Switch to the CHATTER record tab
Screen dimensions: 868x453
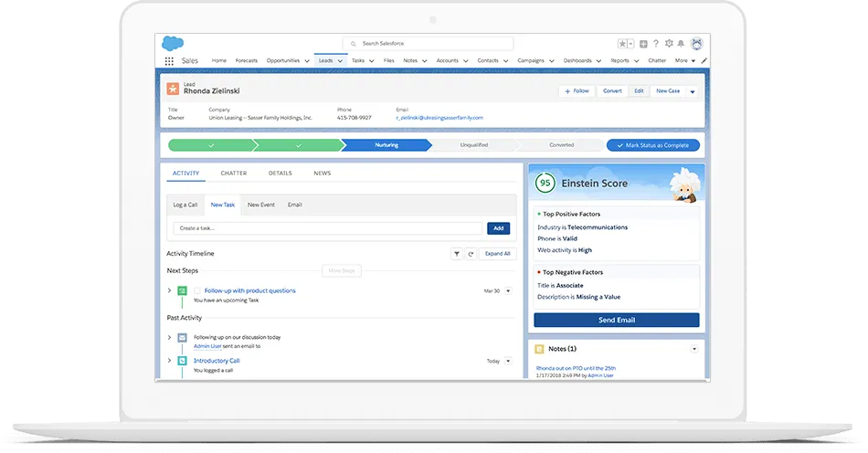[x=234, y=174]
